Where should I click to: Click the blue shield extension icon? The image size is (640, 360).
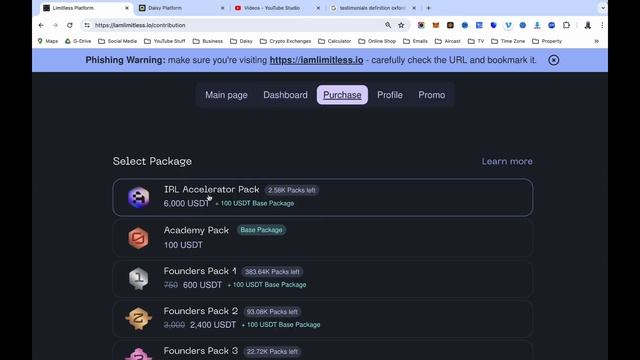coord(493,25)
